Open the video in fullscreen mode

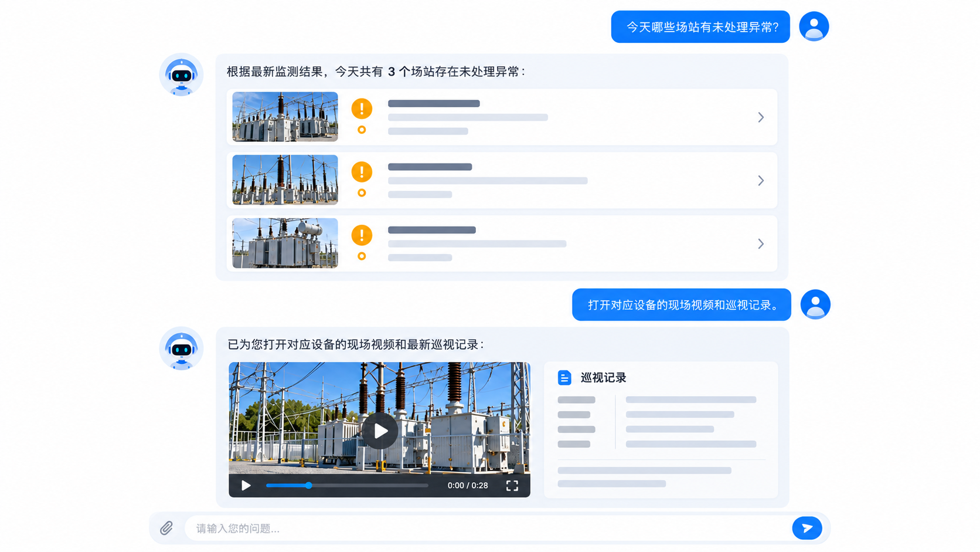(512, 486)
